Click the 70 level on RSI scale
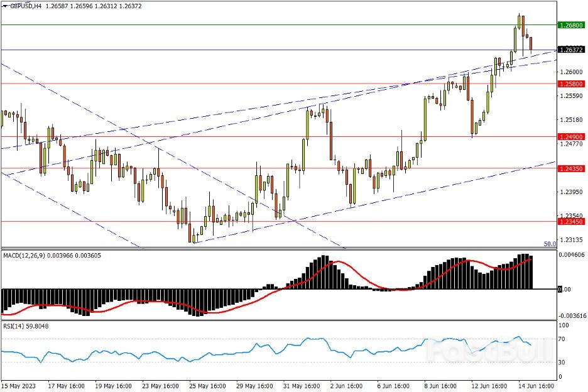 coord(562,339)
